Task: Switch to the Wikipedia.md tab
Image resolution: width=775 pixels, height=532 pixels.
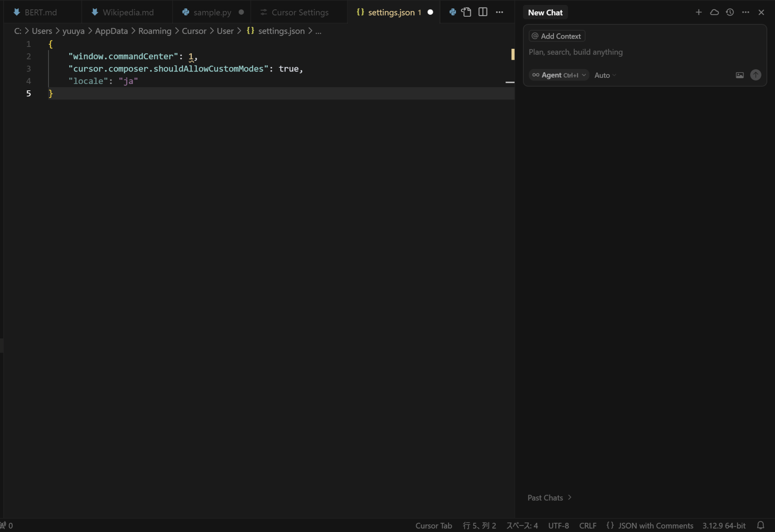Action: (x=128, y=12)
